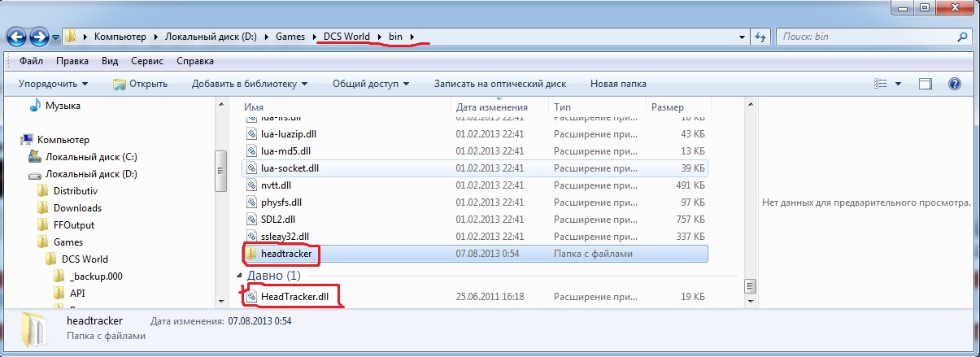
Task: Click bin in the address breadcrumb
Action: [x=394, y=37]
